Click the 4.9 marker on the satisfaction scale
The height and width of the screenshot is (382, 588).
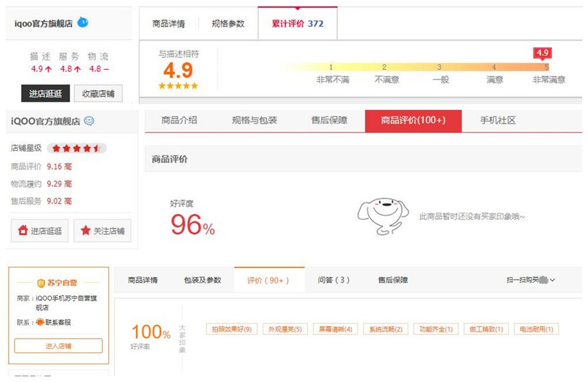click(542, 53)
